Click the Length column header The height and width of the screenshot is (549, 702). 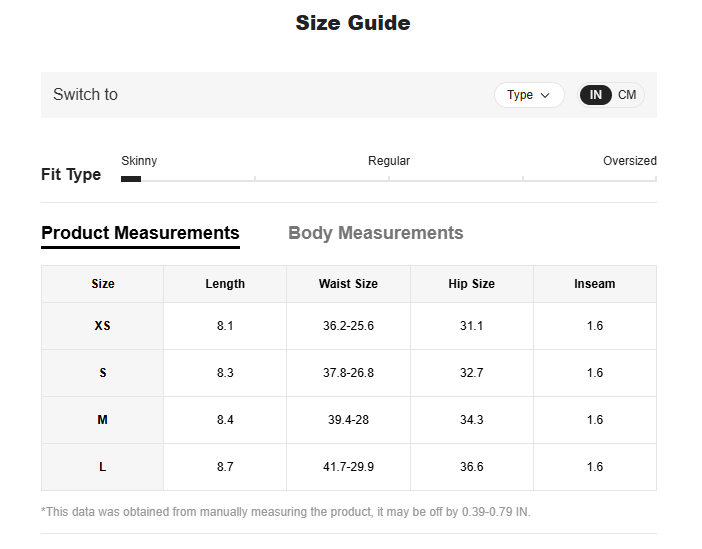point(225,284)
